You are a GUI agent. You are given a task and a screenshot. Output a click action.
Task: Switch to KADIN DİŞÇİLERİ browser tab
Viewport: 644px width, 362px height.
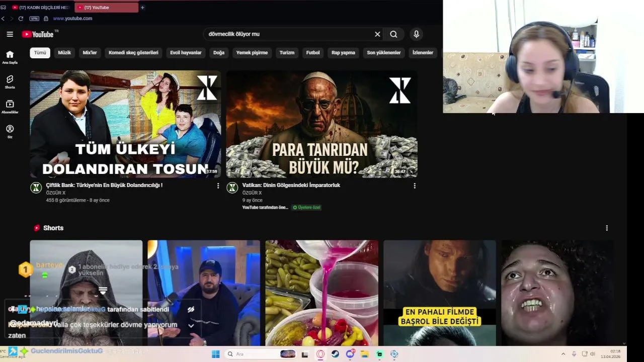coord(40,8)
